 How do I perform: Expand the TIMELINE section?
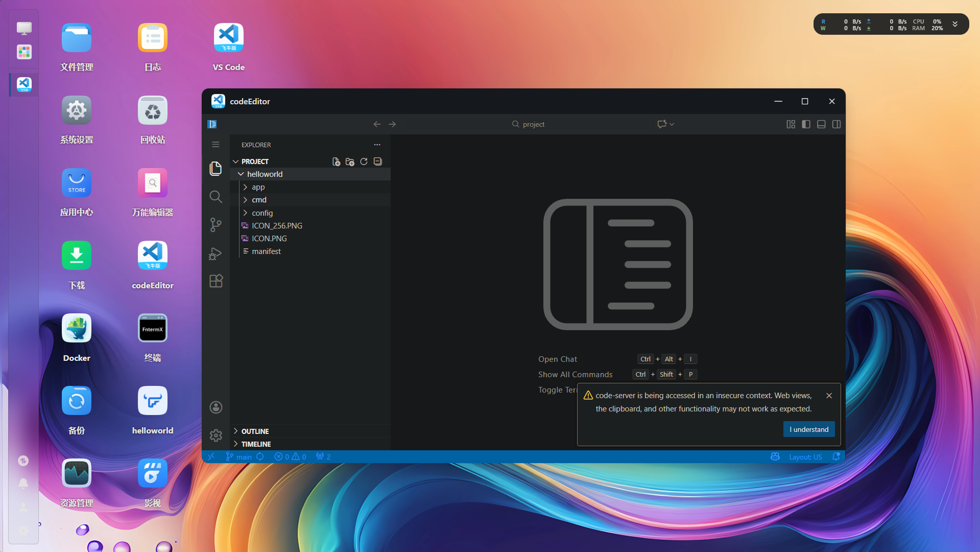[256, 444]
